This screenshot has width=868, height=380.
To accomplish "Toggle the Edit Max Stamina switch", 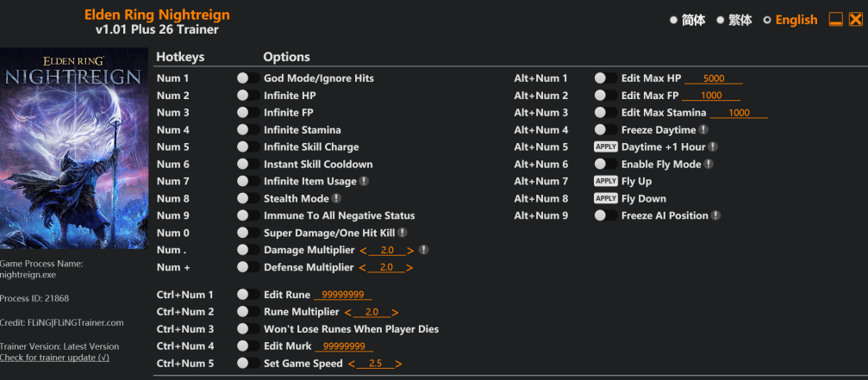I will click(x=606, y=112).
